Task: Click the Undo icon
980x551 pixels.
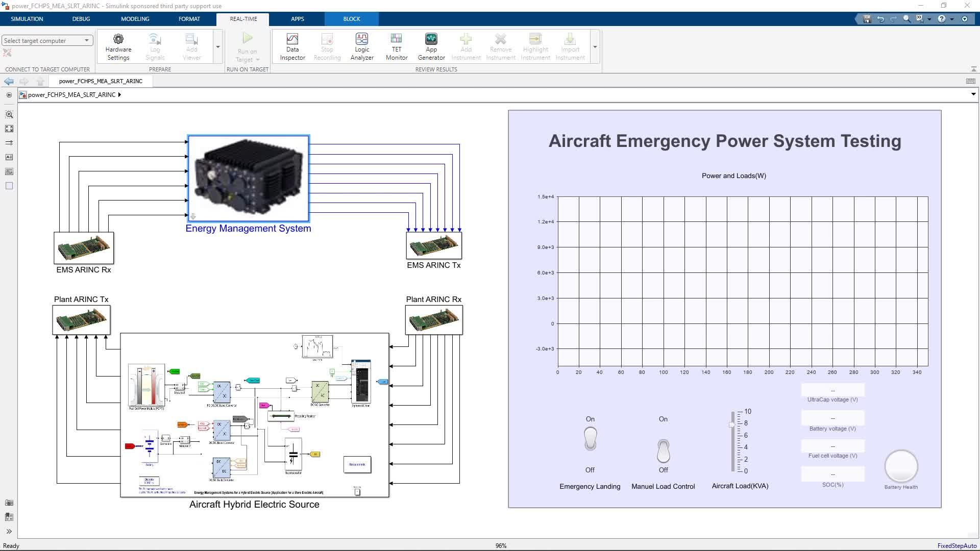Action: (x=881, y=18)
